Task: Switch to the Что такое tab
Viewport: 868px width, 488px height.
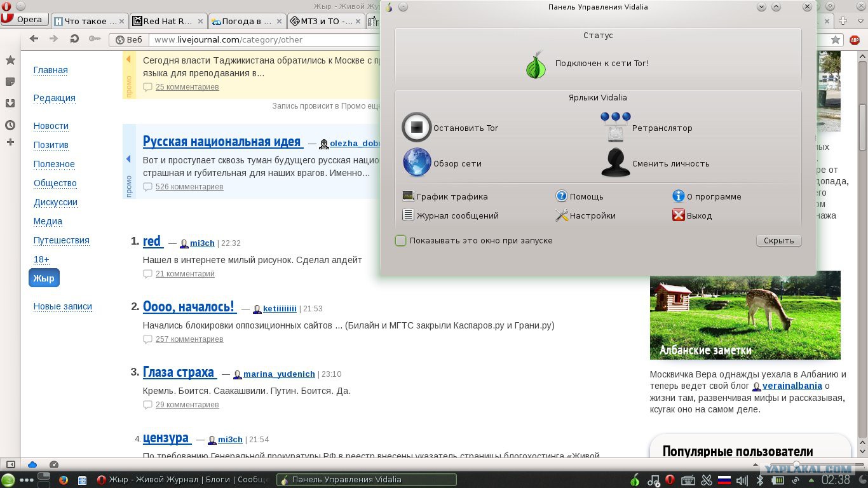Action: [90, 21]
